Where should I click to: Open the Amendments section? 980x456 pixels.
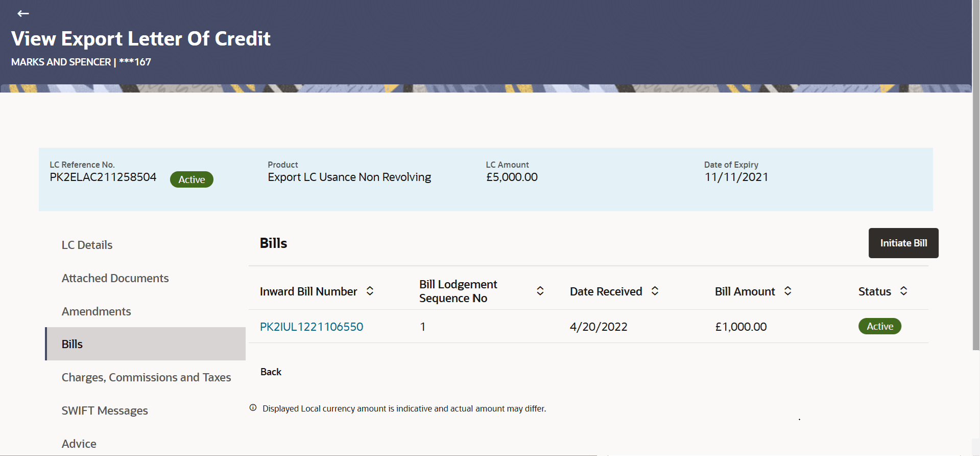pyautogui.click(x=96, y=311)
